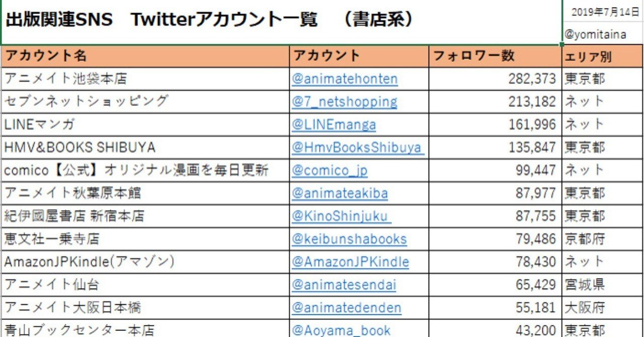Select the 282,373 follower count cell
644x337 pixels.
[495, 79]
